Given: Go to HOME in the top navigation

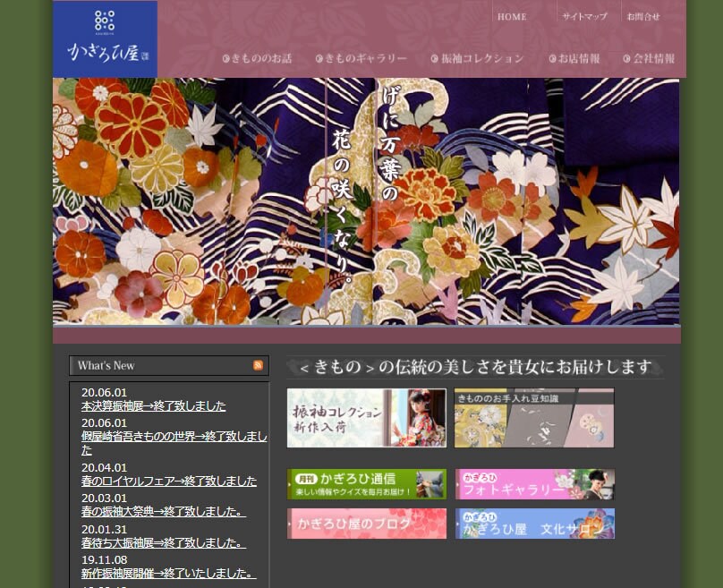Looking at the screenshot, I should pyautogui.click(x=512, y=17).
